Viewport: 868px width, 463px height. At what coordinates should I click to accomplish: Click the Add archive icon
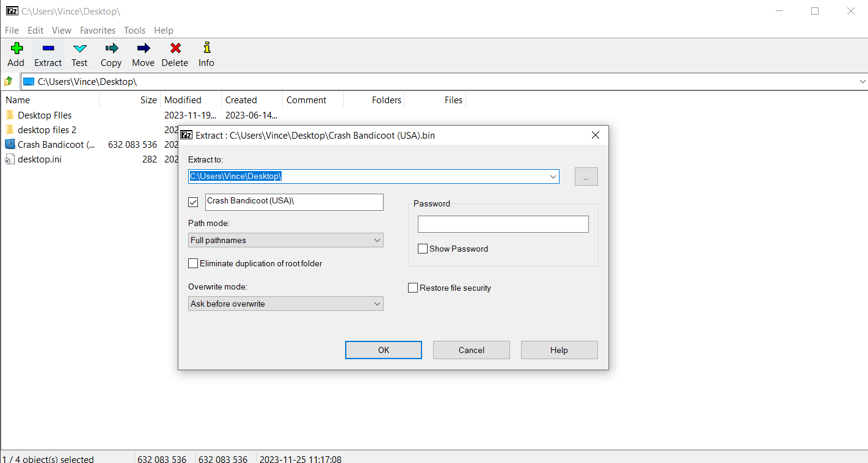(16, 54)
